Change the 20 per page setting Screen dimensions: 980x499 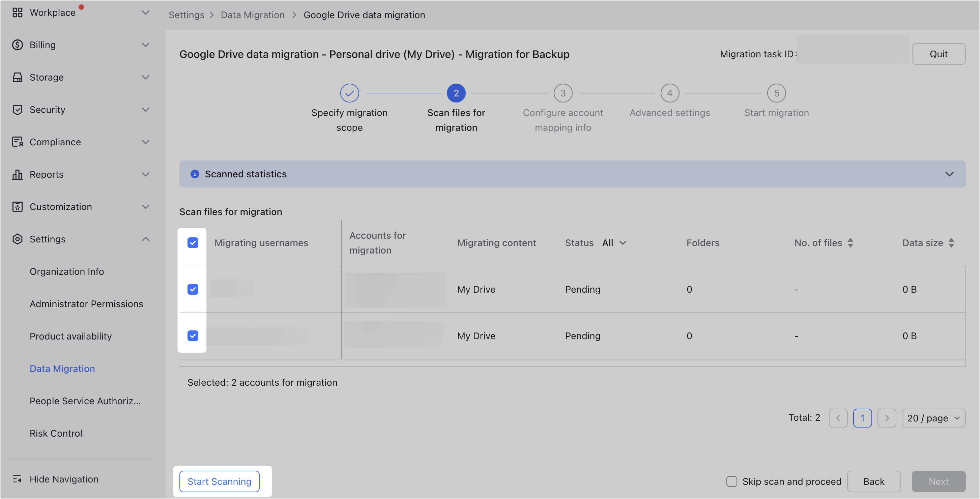933,418
